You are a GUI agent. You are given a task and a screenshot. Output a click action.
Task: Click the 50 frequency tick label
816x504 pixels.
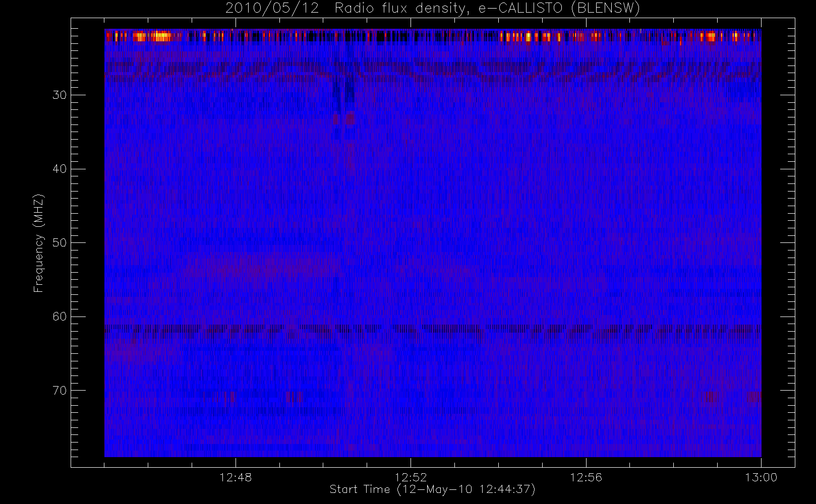60,243
